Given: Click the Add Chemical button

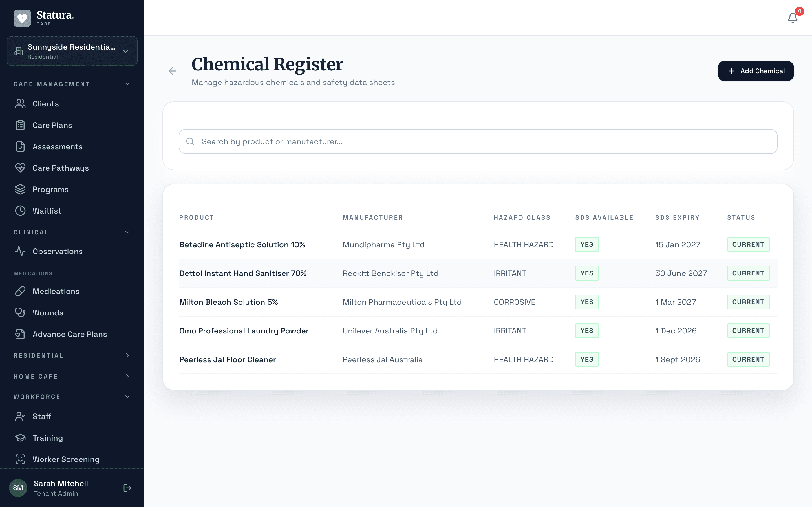Looking at the screenshot, I should pyautogui.click(x=755, y=71).
